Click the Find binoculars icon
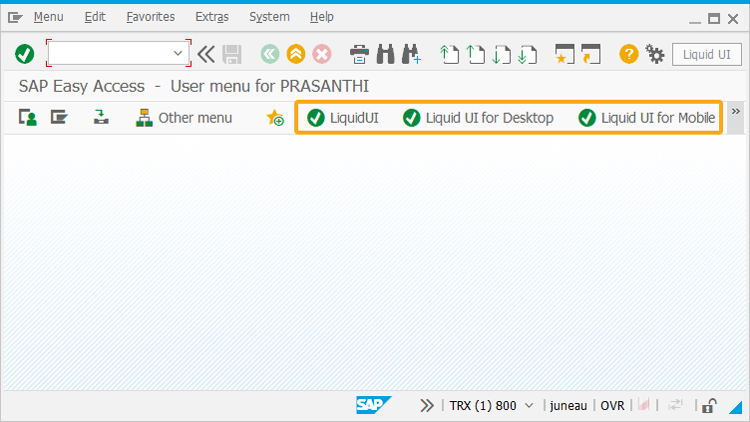750x422 pixels. click(386, 54)
